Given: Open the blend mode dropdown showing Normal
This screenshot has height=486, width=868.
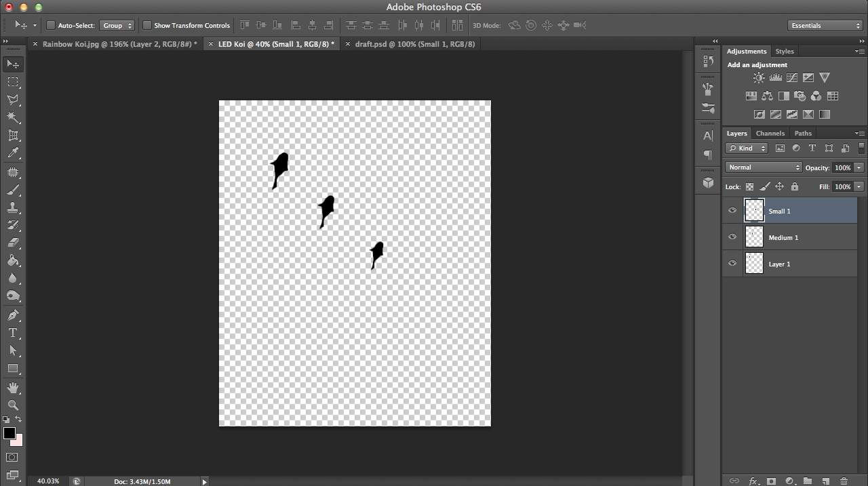Looking at the screenshot, I should [x=763, y=167].
